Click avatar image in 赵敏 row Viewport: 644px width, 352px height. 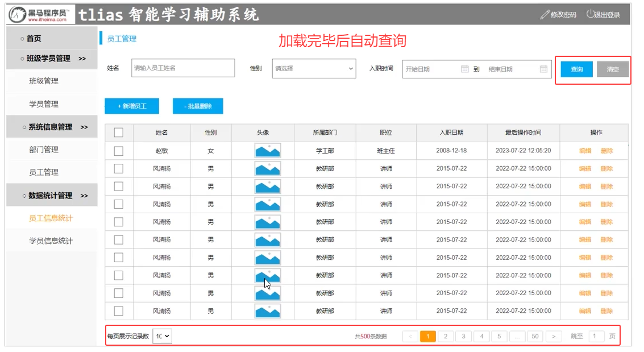pyautogui.click(x=267, y=151)
